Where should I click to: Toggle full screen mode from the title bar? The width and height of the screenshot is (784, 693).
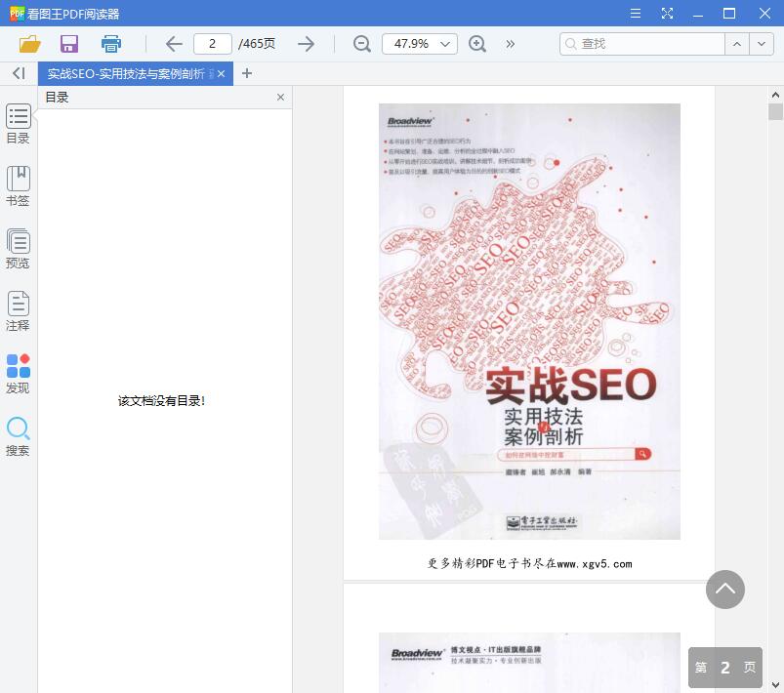coord(668,13)
